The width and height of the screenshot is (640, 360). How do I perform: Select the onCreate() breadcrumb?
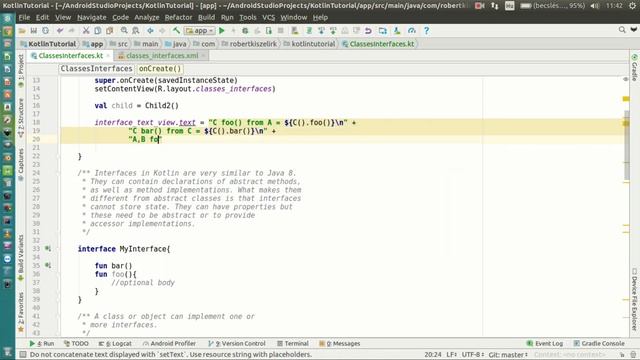point(160,69)
